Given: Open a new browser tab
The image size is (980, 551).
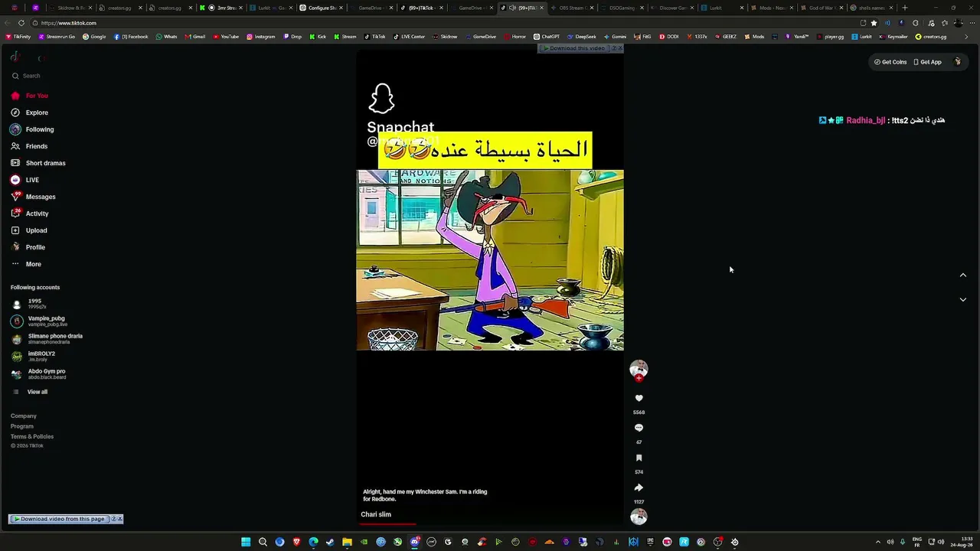Looking at the screenshot, I should [904, 8].
